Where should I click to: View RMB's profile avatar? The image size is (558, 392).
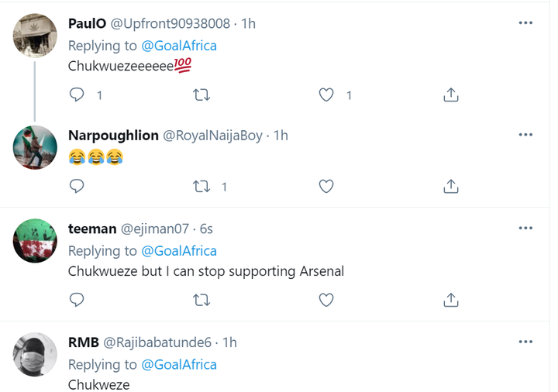point(36,356)
